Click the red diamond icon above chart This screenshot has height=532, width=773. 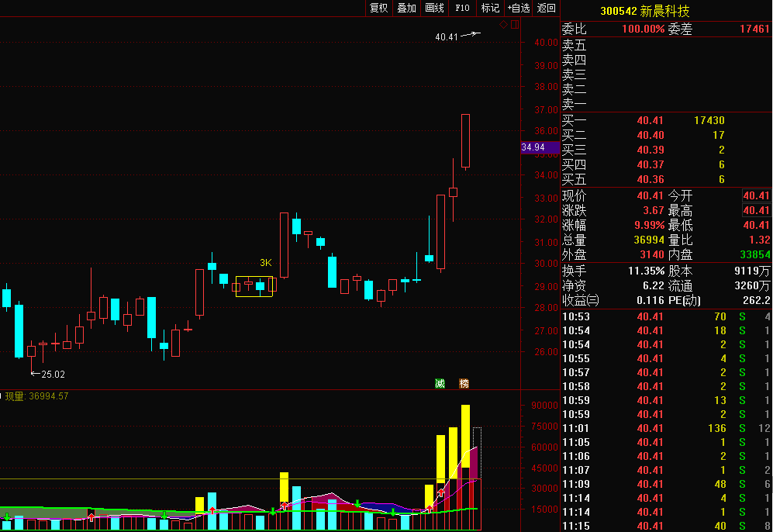[503, 24]
